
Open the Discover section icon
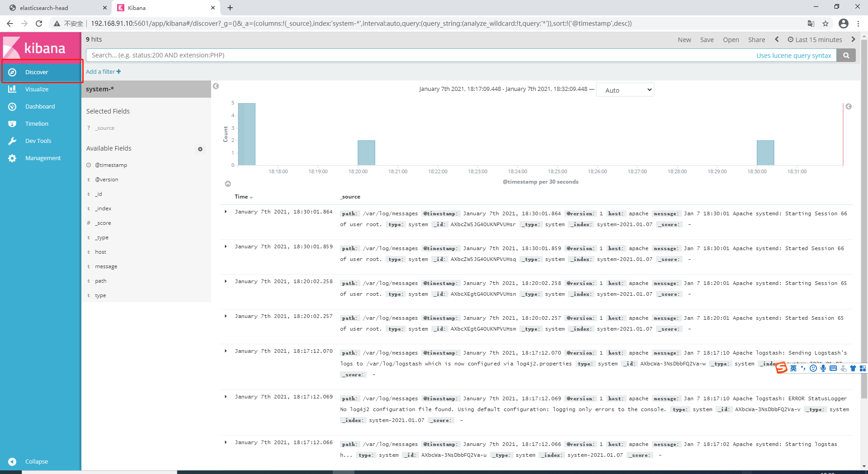[12, 72]
